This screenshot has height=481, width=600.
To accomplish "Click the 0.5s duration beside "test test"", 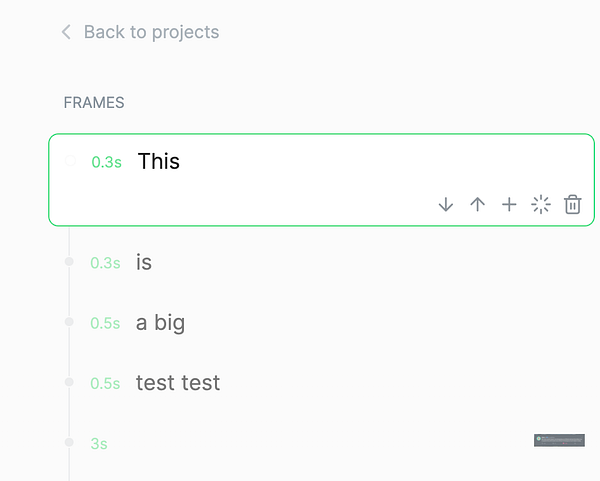I will click(105, 384).
